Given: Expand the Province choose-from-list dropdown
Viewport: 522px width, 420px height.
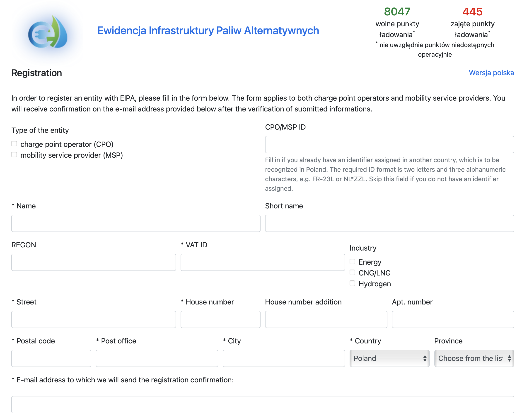Looking at the screenshot, I should [474, 358].
